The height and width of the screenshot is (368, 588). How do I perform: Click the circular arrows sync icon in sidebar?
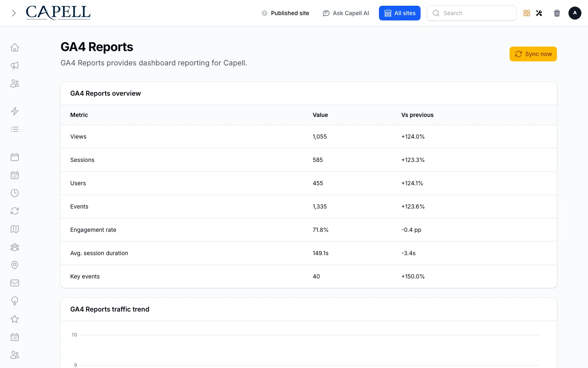pos(15,211)
